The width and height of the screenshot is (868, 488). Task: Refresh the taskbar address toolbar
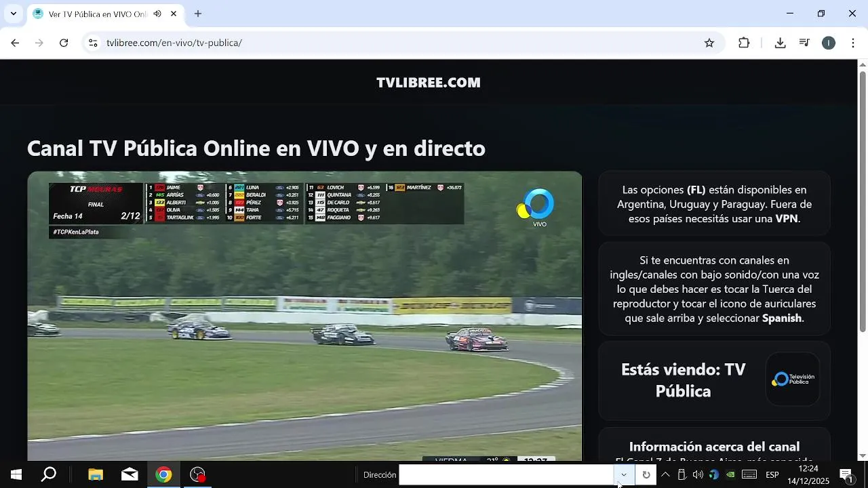coord(646,474)
